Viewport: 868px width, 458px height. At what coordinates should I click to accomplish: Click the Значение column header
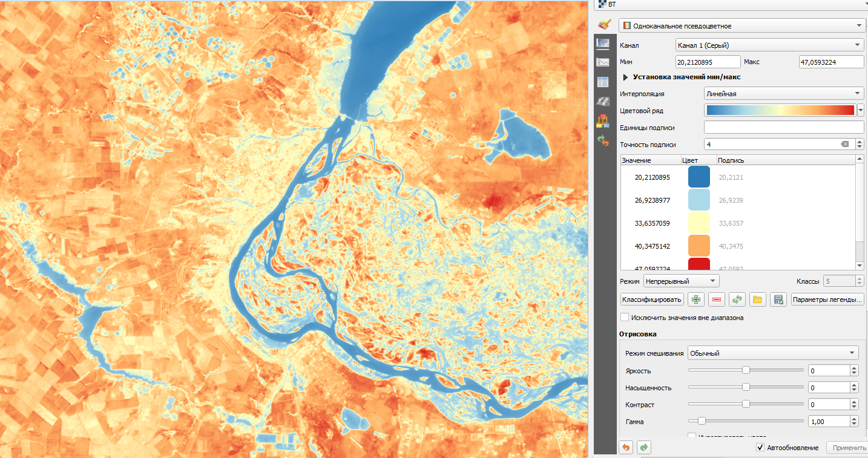pos(649,160)
